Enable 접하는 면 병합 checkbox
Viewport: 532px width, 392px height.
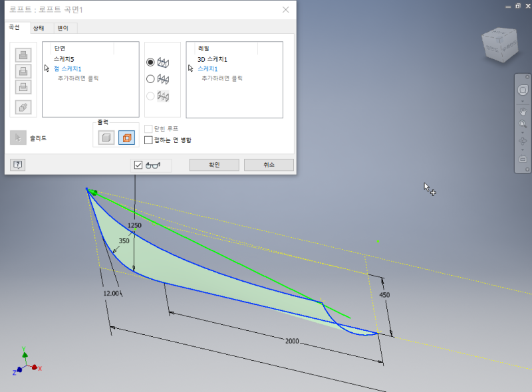148,140
